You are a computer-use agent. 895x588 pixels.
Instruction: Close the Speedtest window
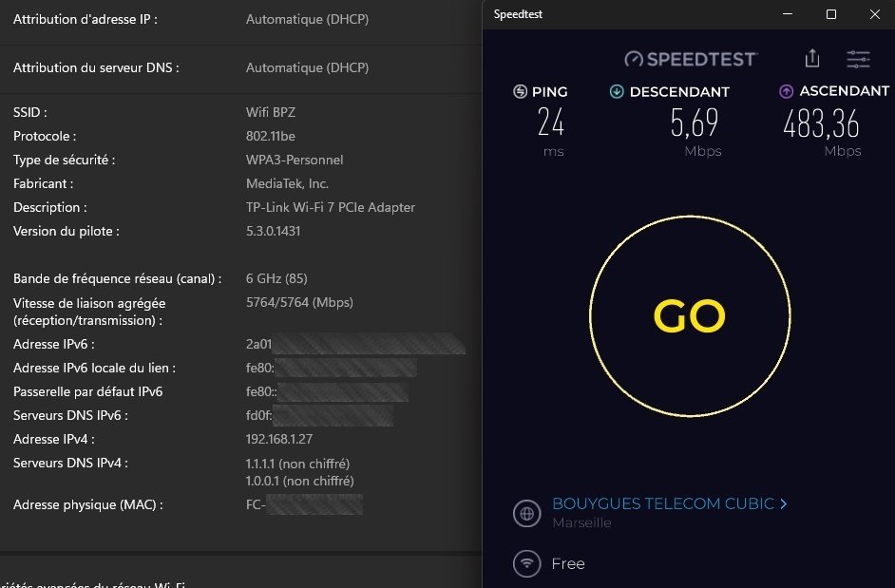874,14
